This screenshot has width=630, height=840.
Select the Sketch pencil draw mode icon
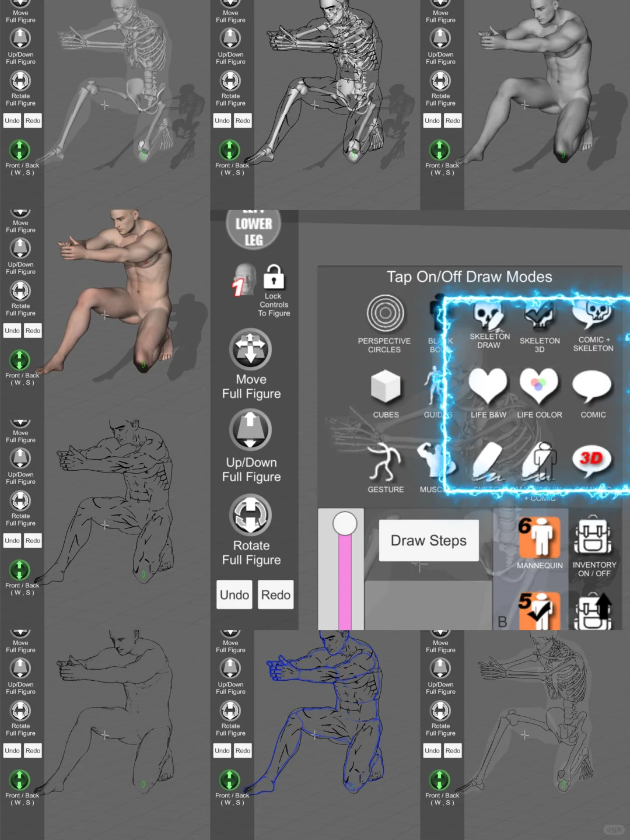[488, 461]
